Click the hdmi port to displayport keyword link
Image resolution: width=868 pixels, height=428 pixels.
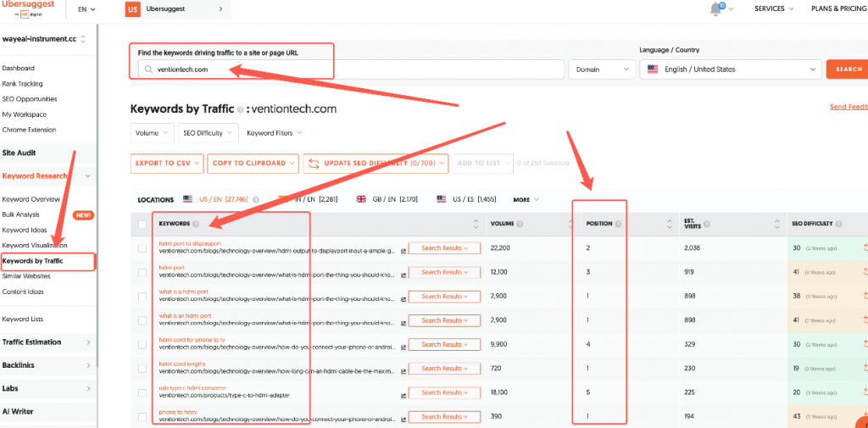click(x=190, y=243)
